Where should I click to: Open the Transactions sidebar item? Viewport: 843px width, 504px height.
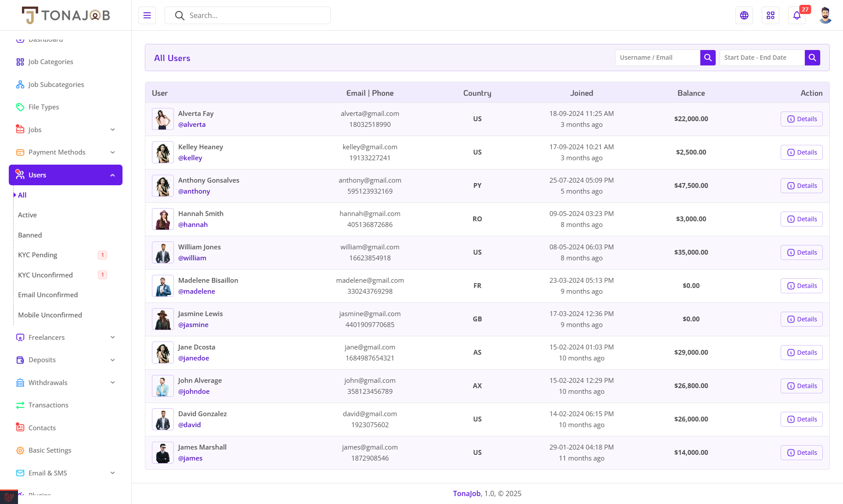coord(48,405)
